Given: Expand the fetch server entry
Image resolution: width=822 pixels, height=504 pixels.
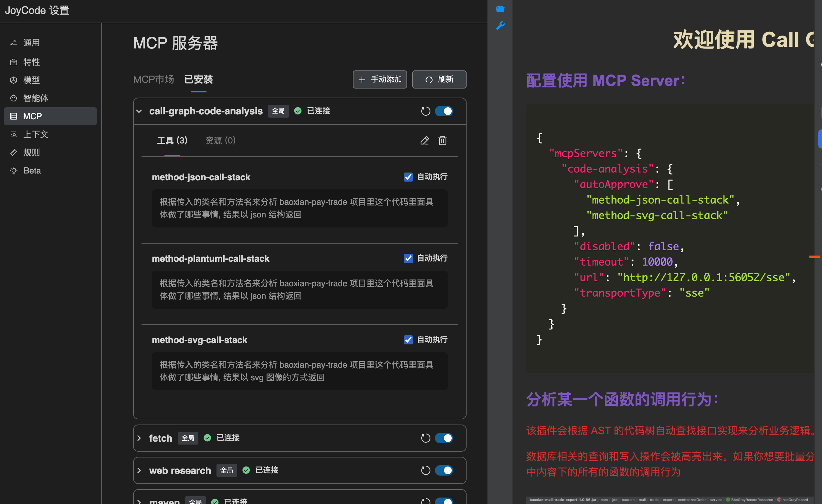Looking at the screenshot, I should click(x=140, y=438).
